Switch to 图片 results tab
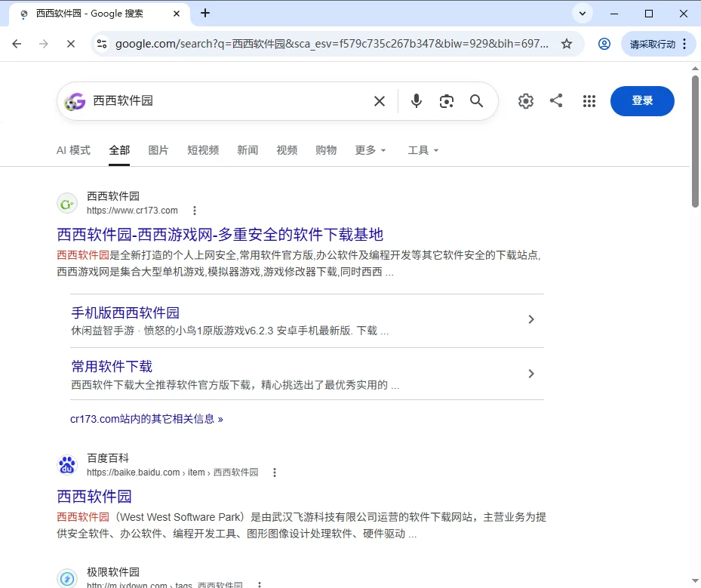 pyautogui.click(x=158, y=150)
